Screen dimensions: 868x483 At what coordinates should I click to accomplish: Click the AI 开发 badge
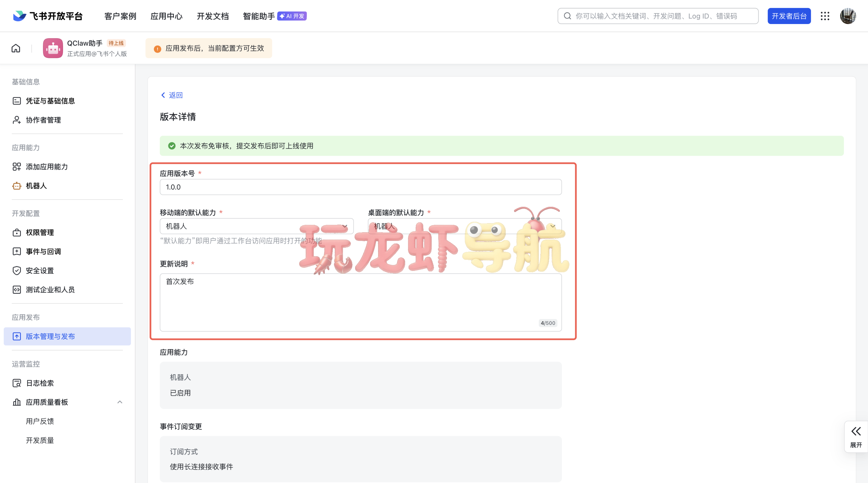pos(292,16)
